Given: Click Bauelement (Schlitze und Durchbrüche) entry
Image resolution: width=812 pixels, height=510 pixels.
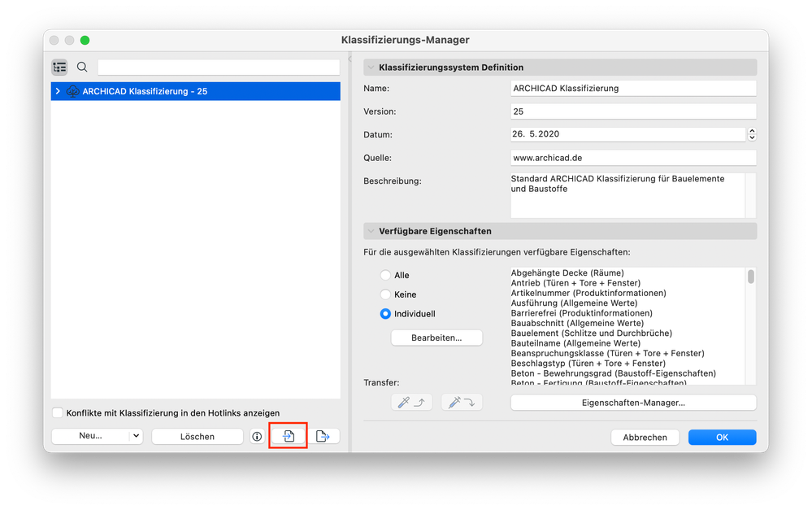Looking at the screenshot, I should [x=592, y=333].
